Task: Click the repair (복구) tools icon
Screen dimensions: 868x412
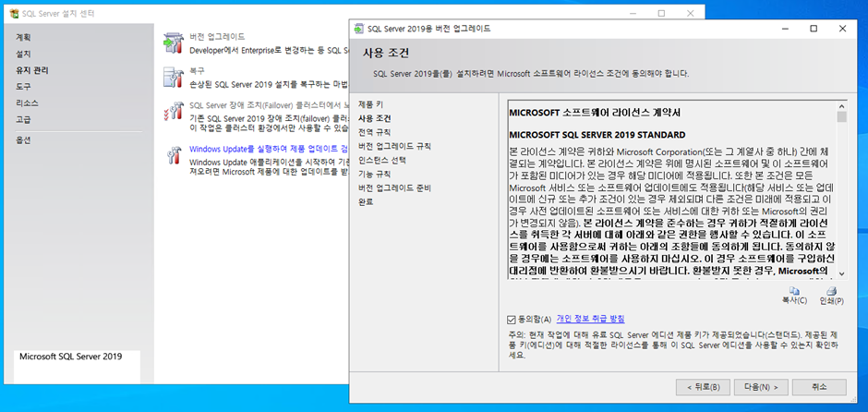Action: pos(172,79)
